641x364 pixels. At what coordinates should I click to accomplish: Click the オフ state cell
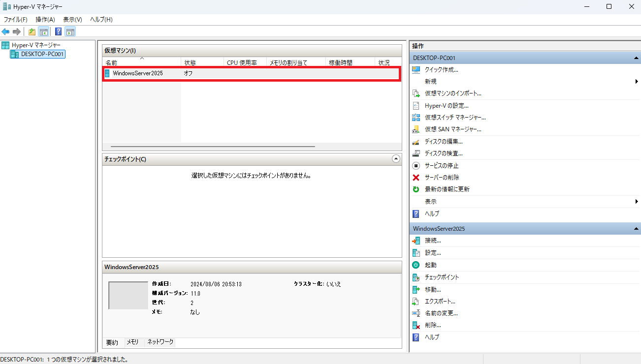[x=188, y=73]
